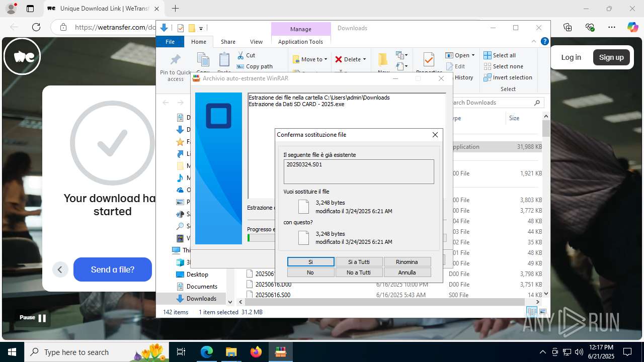Choose Rinomina in replace confirmation dialog
This screenshot has width=644, height=362.
(407, 262)
